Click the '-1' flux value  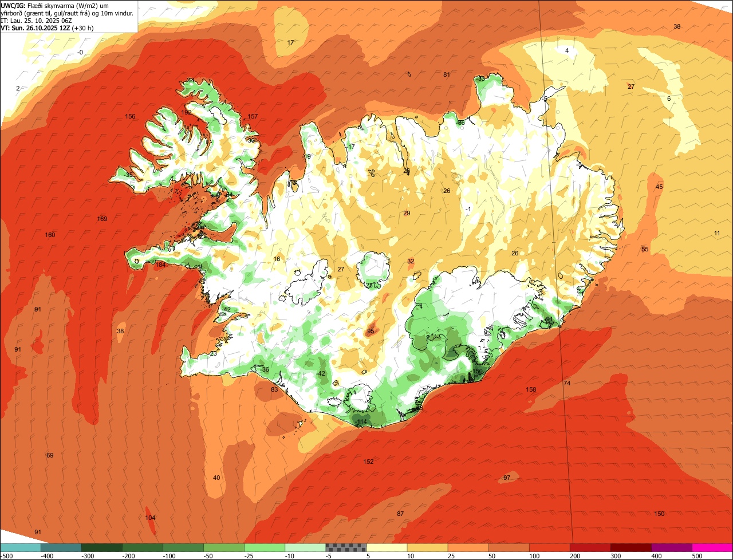pyautogui.click(x=468, y=210)
